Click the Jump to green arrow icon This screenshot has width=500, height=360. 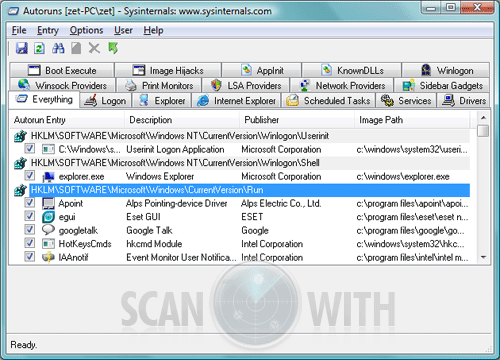pos(113,48)
